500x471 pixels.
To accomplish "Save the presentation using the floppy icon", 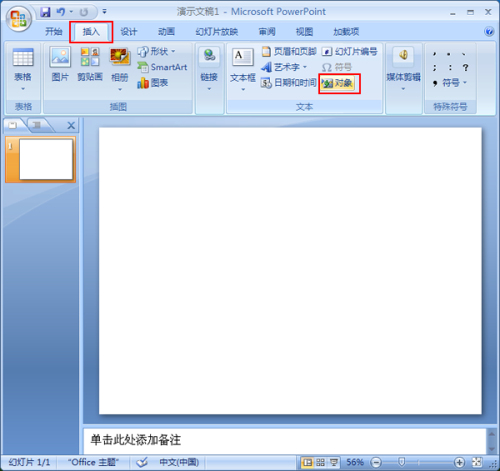I will point(45,12).
